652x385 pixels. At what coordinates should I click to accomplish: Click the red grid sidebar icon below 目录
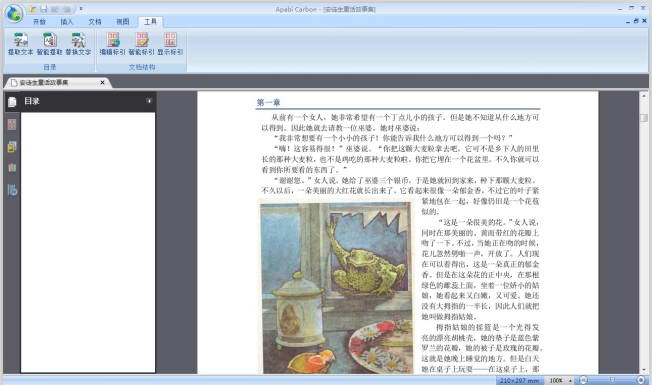12,124
